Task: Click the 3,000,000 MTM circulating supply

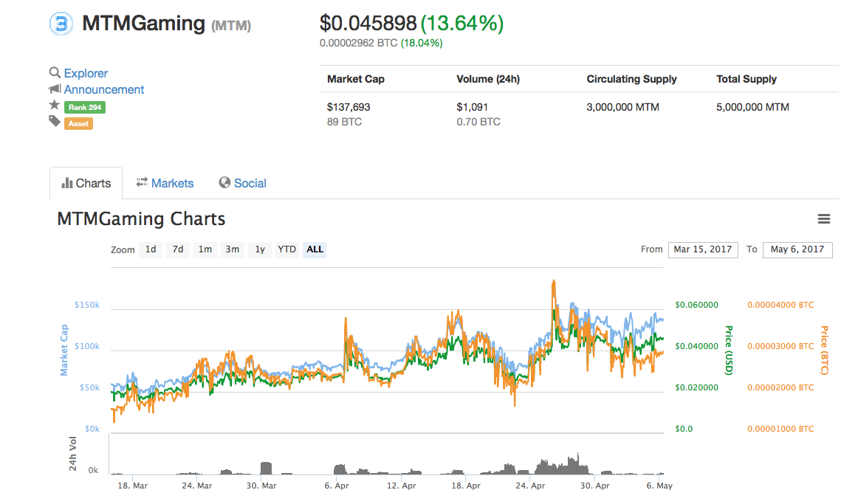Action: tap(622, 107)
